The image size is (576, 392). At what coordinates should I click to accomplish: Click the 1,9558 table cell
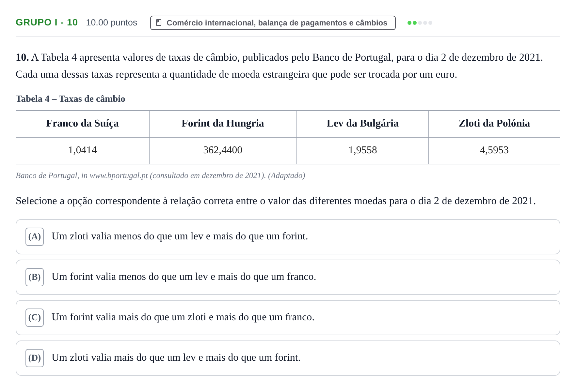tap(362, 150)
